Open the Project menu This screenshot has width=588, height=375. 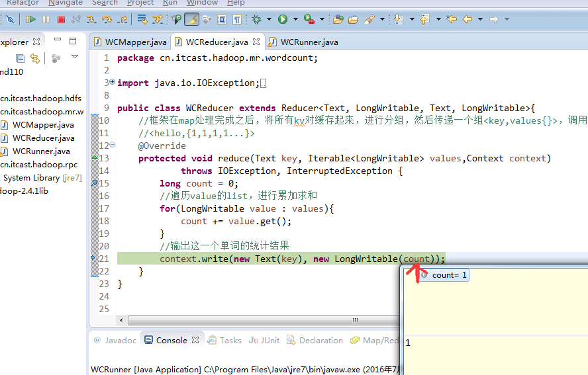[140, 3]
